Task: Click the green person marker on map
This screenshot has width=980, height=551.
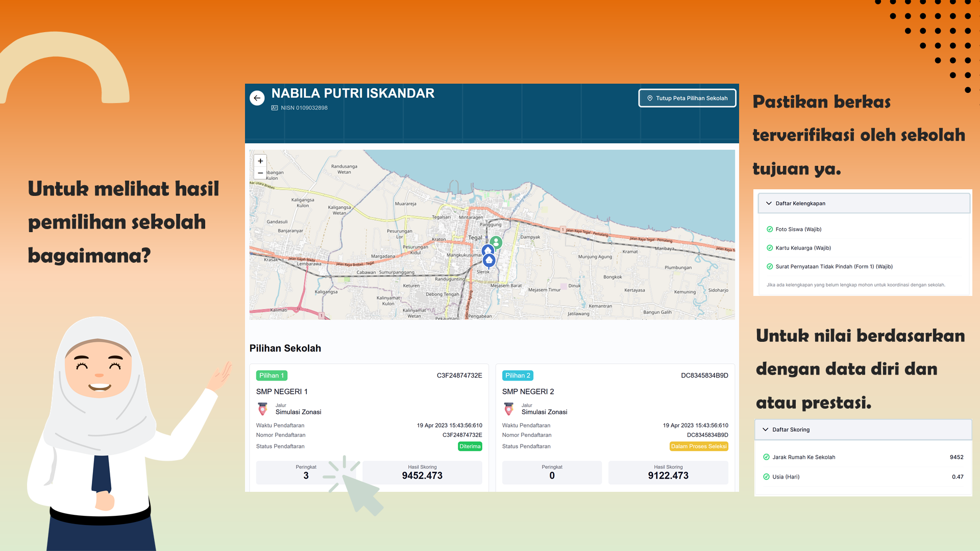Action: click(496, 243)
